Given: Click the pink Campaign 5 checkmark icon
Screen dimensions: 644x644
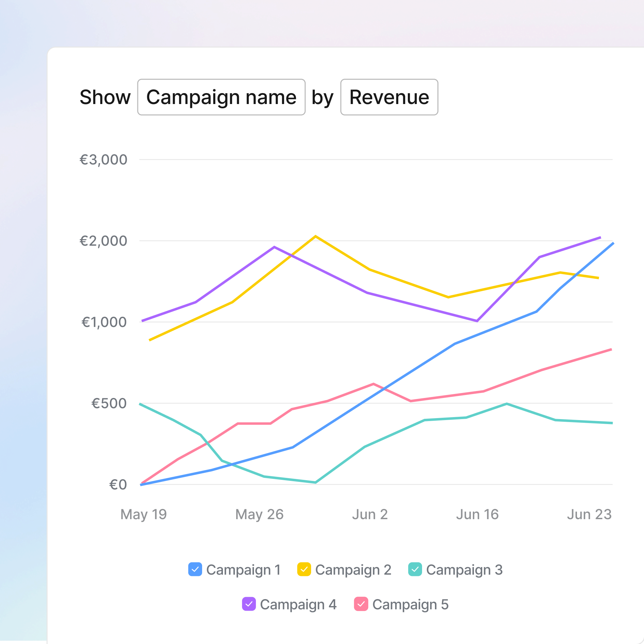Looking at the screenshot, I should pos(362,604).
